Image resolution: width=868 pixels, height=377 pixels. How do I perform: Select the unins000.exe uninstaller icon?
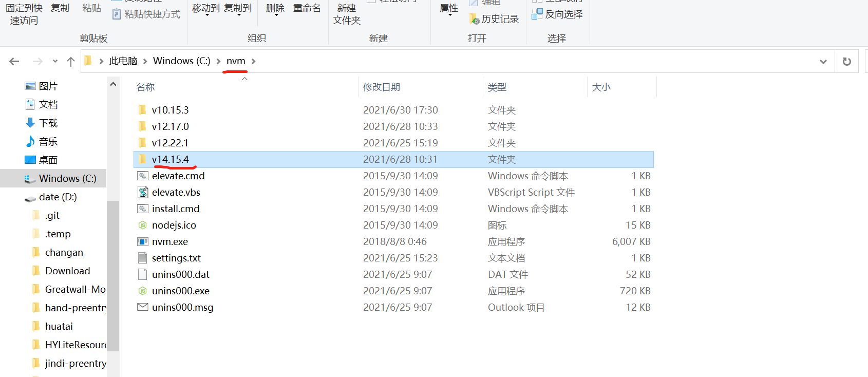coord(143,291)
